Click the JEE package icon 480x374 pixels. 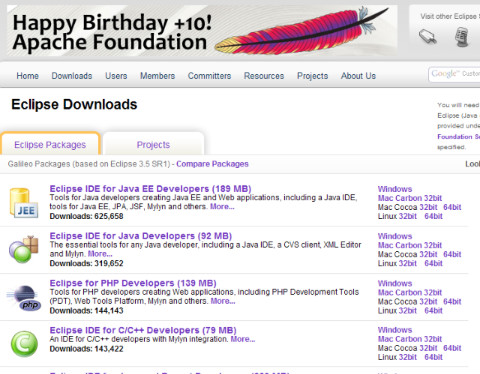pos(24,203)
